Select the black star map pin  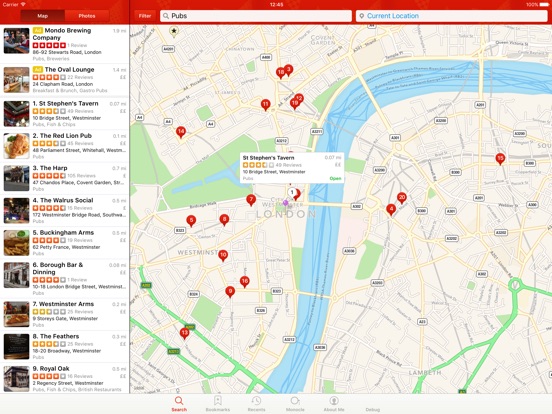(174, 31)
